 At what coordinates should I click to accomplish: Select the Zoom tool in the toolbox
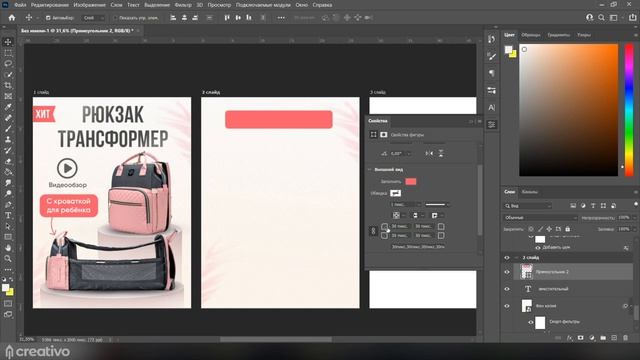click(8, 258)
